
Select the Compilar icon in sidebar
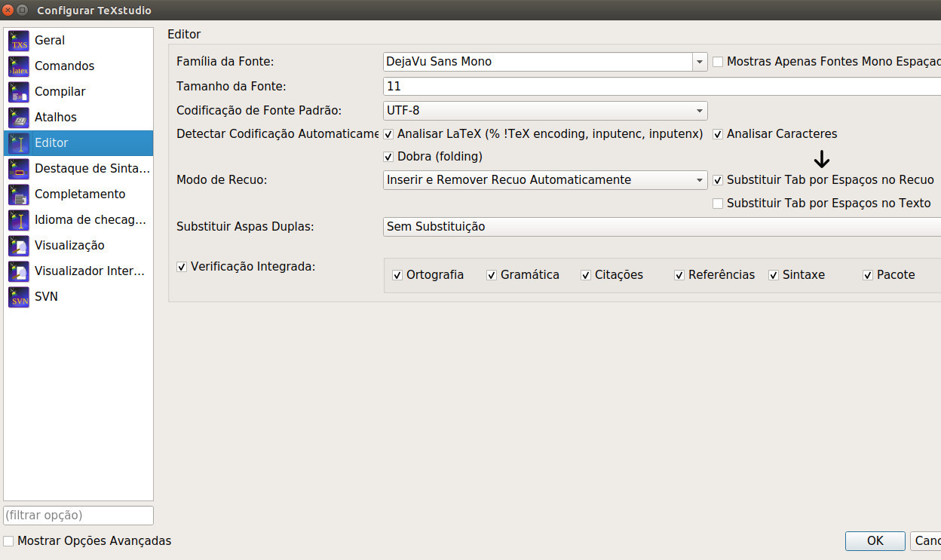click(x=19, y=92)
